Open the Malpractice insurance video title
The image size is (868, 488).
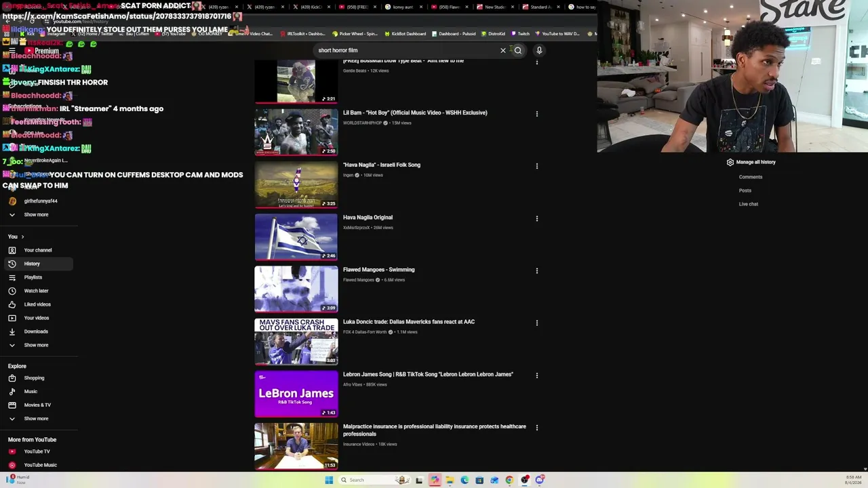435,430
